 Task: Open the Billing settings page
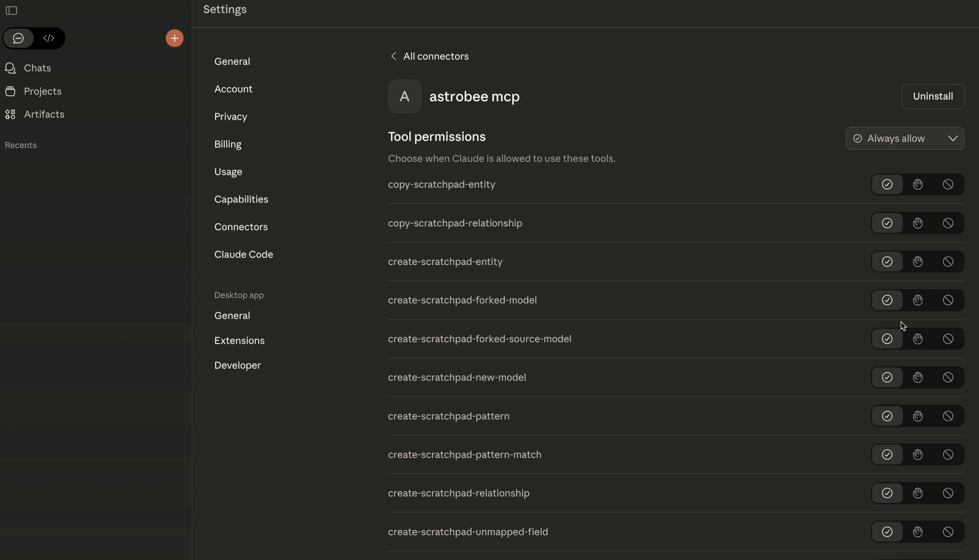tap(228, 144)
